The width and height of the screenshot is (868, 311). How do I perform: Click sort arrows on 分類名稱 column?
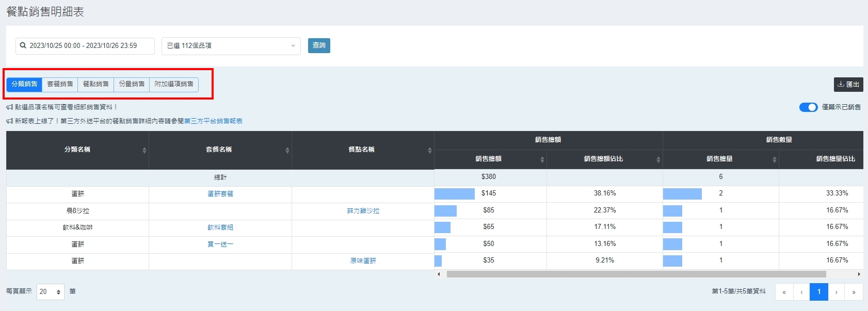144,150
